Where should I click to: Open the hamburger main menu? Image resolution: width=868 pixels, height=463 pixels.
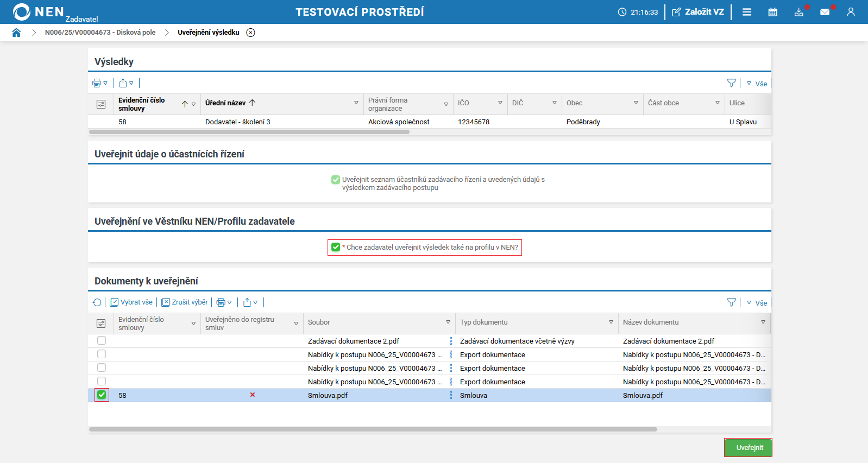pos(747,12)
